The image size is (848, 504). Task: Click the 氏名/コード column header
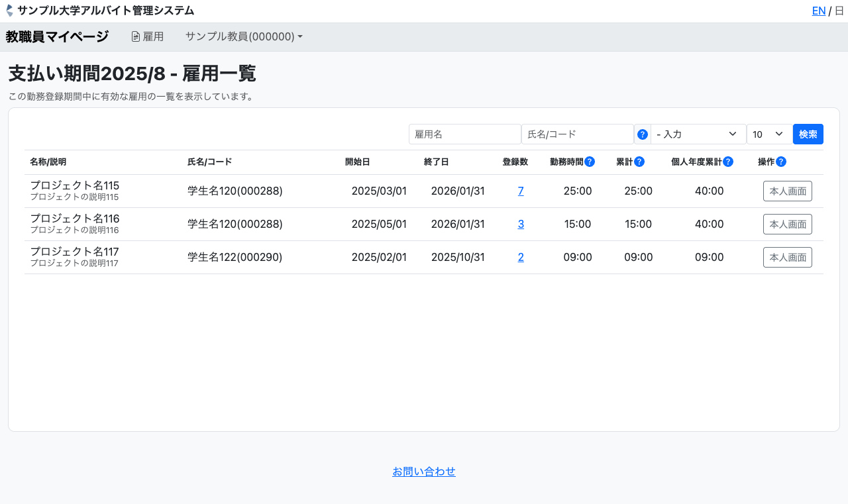(x=210, y=162)
